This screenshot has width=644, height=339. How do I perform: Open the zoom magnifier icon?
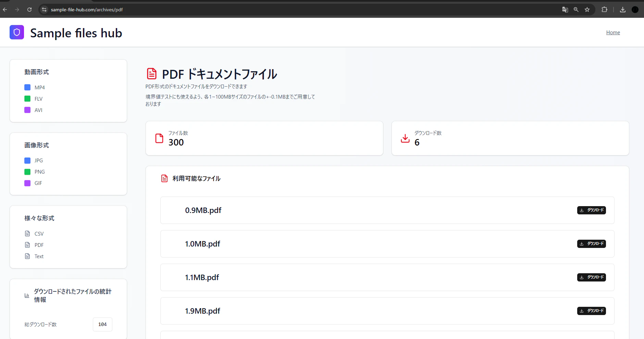tap(576, 10)
